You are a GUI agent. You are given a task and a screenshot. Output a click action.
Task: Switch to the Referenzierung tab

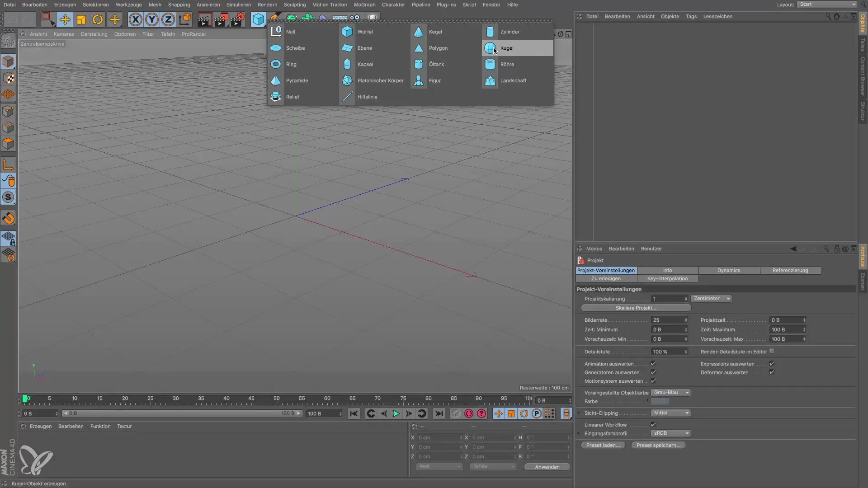click(790, 271)
